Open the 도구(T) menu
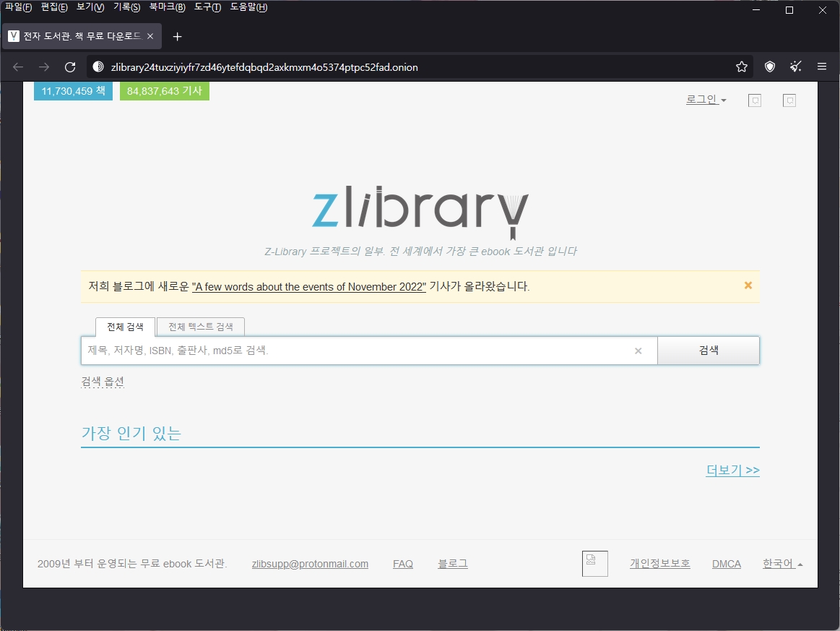The width and height of the screenshot is (840, 631). (x=207, y=7)
